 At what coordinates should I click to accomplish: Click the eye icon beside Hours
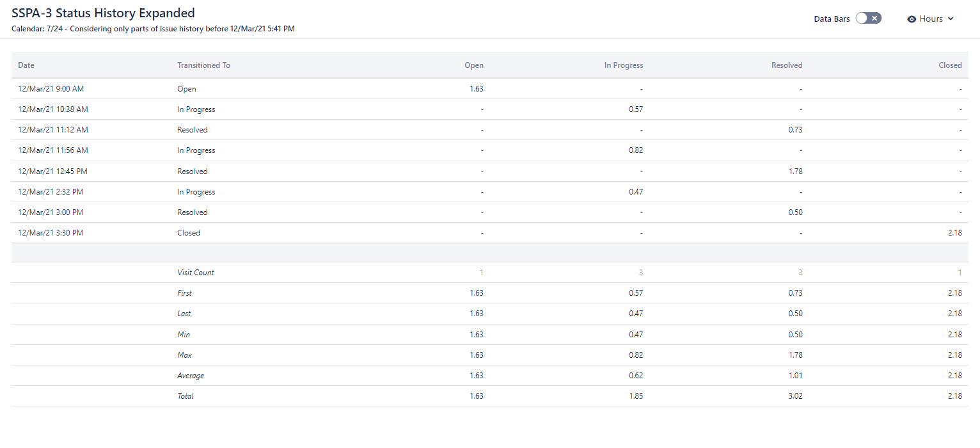pyautogui.click(x=912, y=19)
